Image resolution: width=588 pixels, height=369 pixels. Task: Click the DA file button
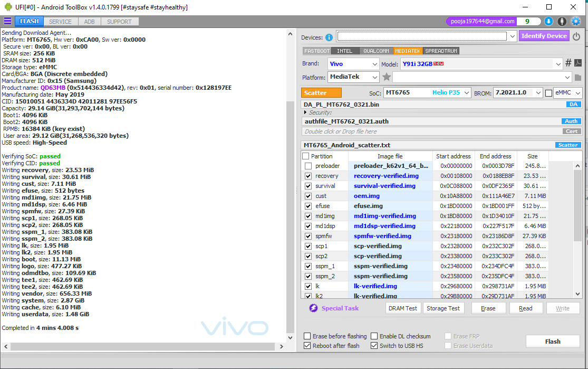(x=573, y=105)
